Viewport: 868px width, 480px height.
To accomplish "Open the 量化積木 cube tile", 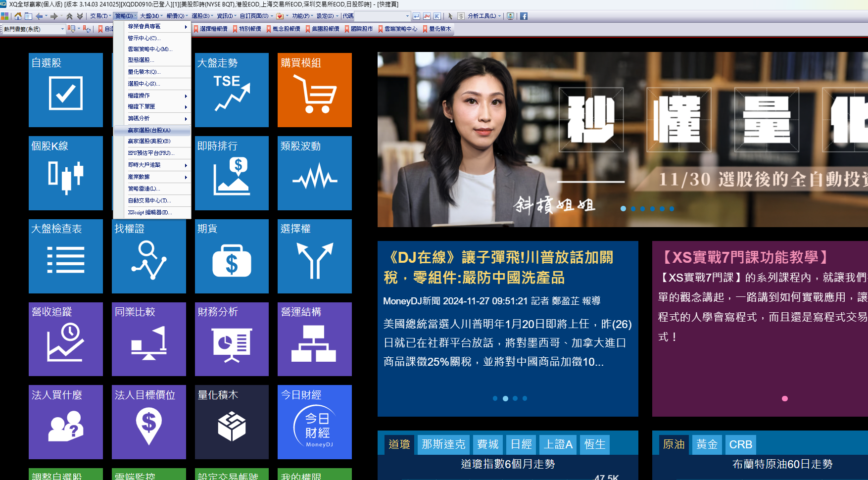I will [x=232, y=422].
